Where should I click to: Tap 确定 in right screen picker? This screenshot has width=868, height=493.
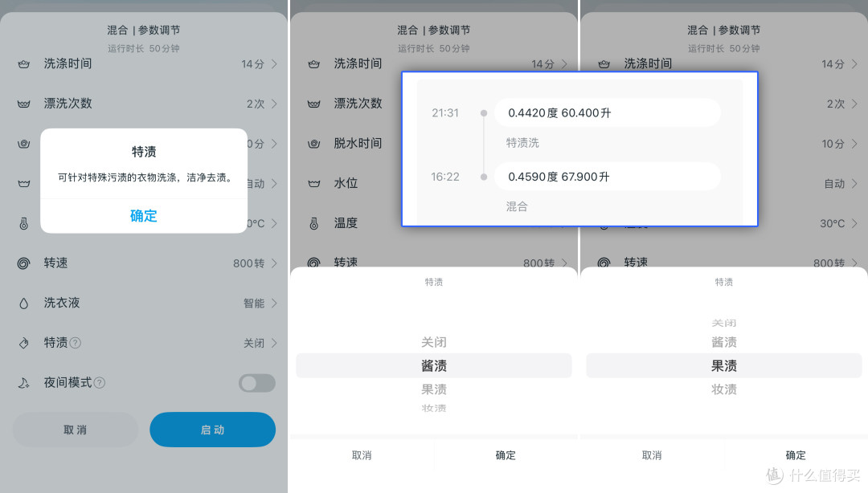[796, 455]
